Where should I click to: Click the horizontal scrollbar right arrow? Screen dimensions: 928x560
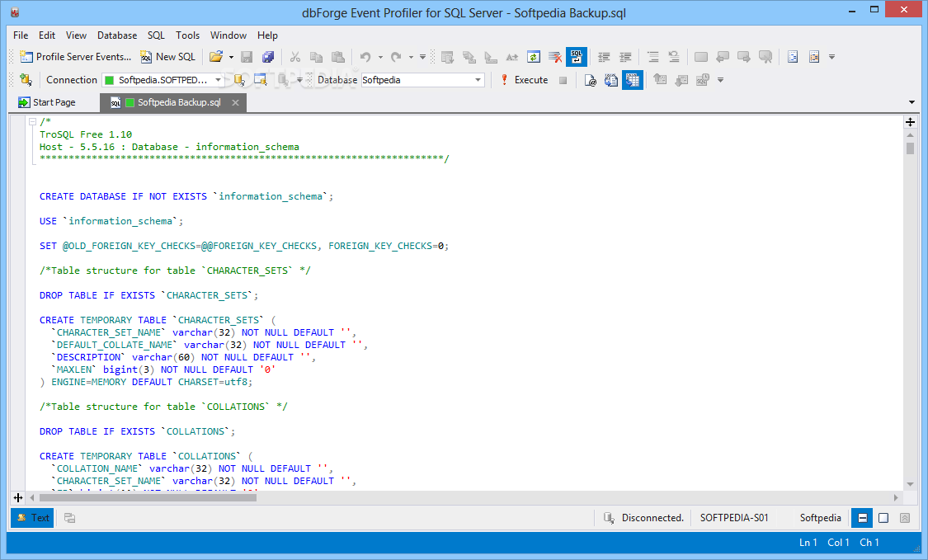point(896,498)
